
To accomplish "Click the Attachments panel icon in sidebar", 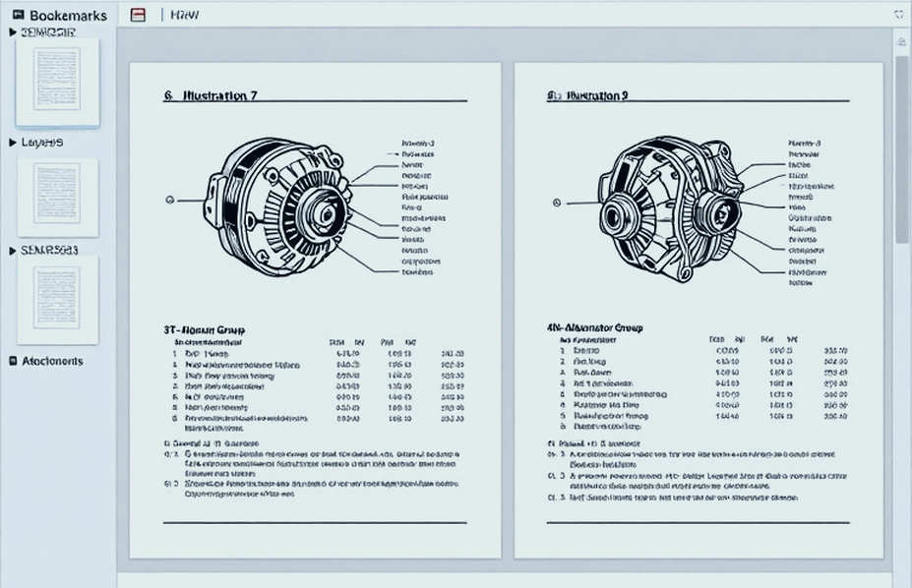I will point(13,361).
